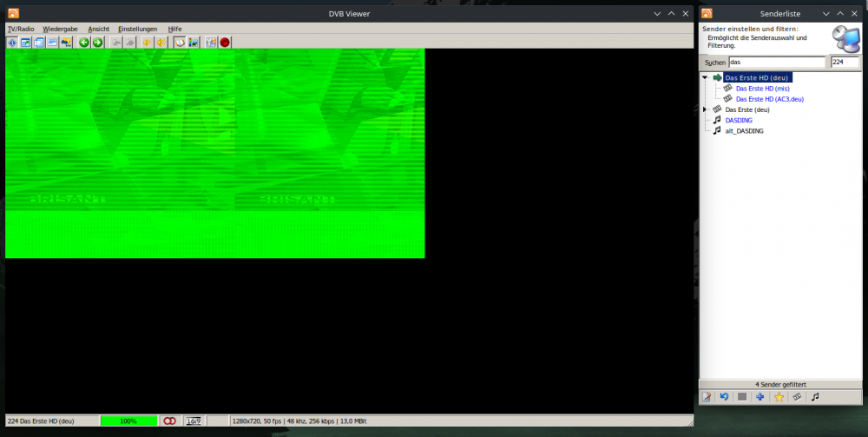Image resolution: width=868 pixels, height=437 pixels.
Task: Toggle the open book toolbar icon
Action: coord(180,42)
